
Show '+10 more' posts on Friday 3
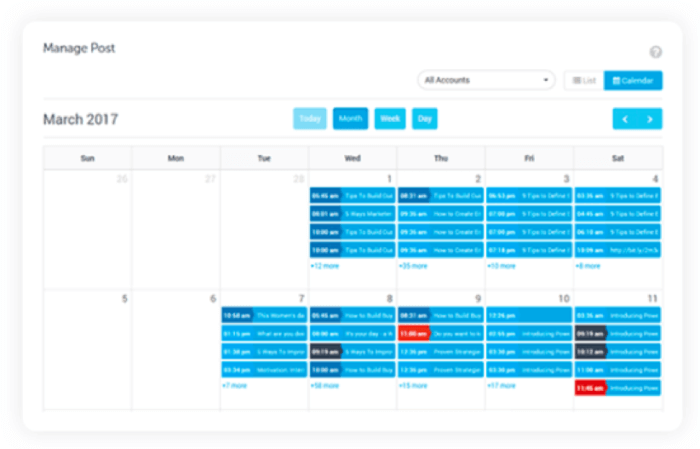click(x=501, y=266)
